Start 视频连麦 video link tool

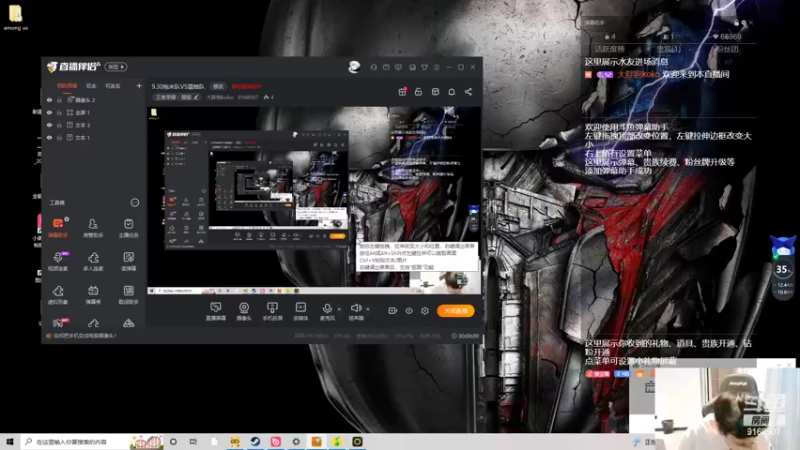pyautogui.click(x=58, y=261)
